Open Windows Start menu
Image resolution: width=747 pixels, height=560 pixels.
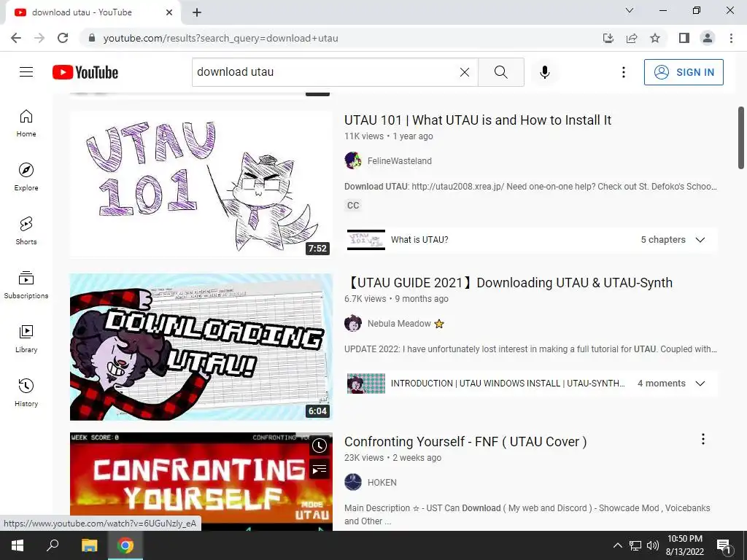tap(18, 545)
